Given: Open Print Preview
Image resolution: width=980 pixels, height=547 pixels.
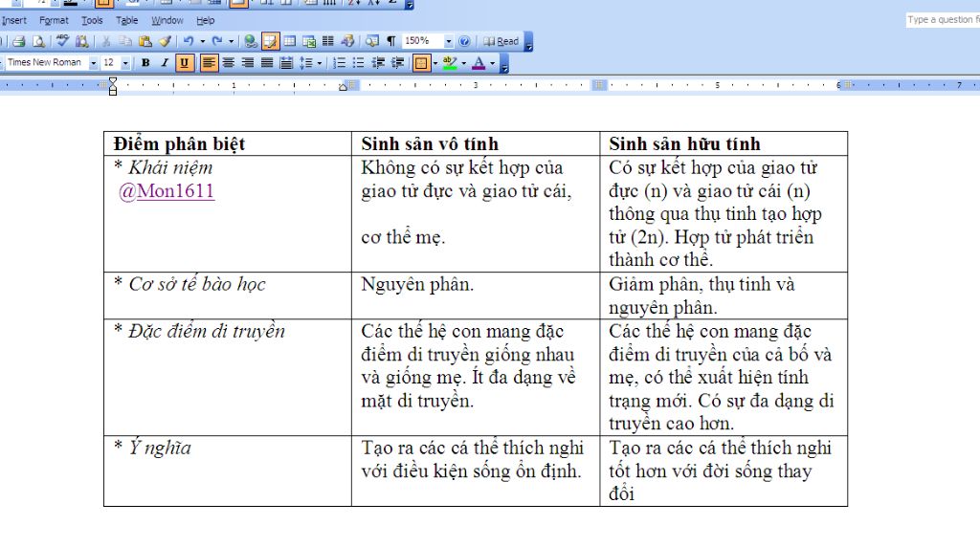Looking at the screenshot, I should 38,41.
